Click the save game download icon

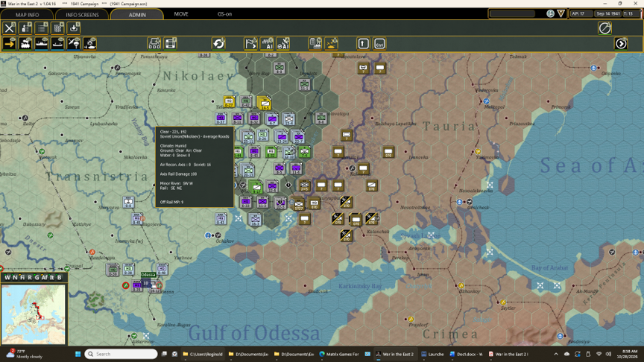point(74,28)
